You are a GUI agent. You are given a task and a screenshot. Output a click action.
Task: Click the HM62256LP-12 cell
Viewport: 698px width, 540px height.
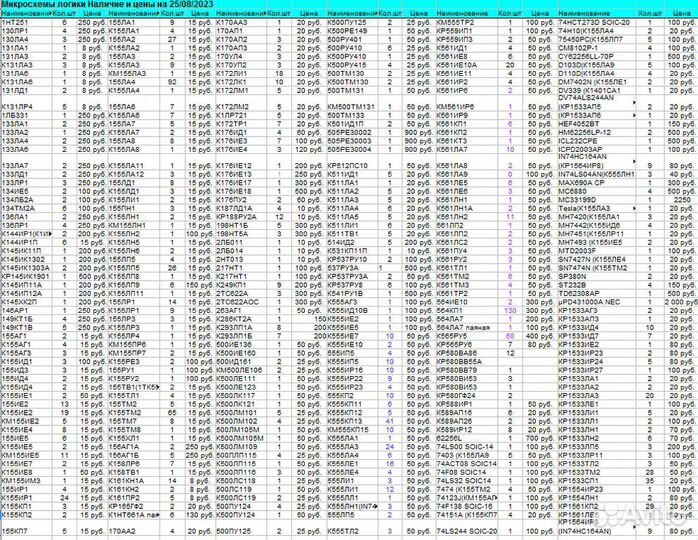click(583, 131)
